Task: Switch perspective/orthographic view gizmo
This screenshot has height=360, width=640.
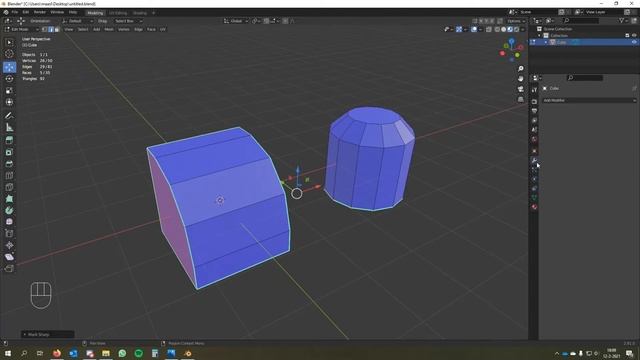Action: (520, 99)
